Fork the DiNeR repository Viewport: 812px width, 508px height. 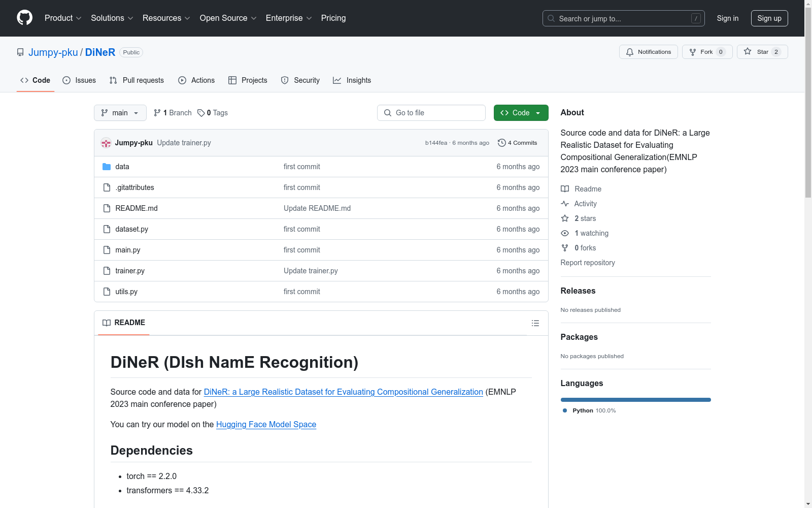pos(707,52)
